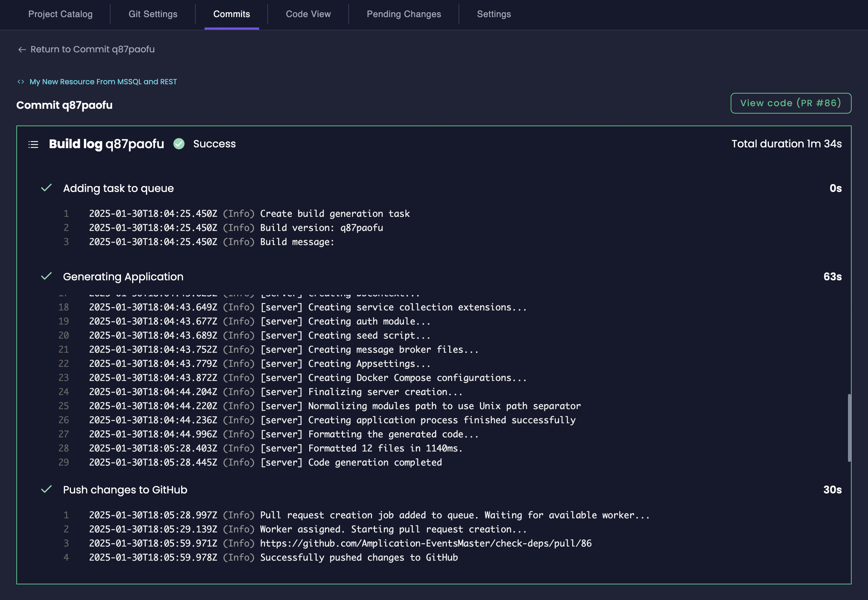Collapse the Push changes to GitHub step
This screenshot has height=600, width=868.
(x=125, y=490)
